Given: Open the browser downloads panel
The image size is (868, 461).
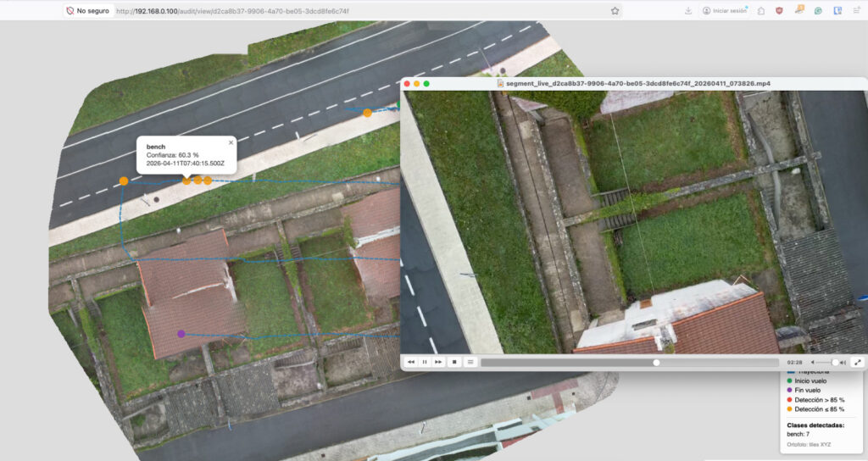Looking at the screenshot, I should click(x=688, y=11).
